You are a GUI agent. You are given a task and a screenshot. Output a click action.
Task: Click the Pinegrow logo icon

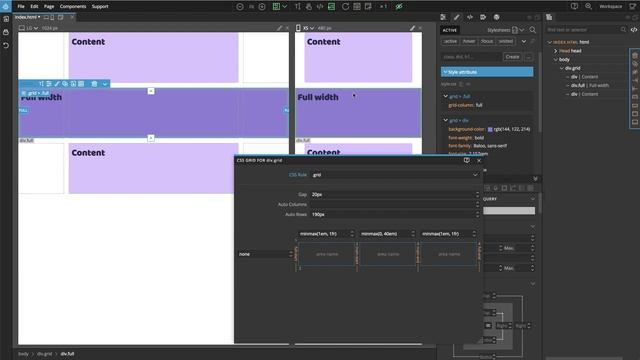(6, 6)
